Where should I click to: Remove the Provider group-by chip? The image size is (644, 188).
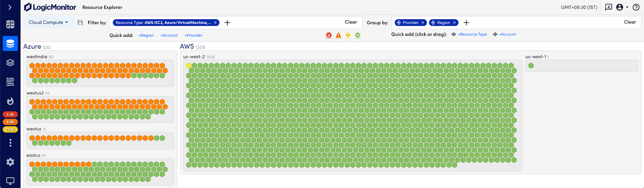(x=423, y=23)
